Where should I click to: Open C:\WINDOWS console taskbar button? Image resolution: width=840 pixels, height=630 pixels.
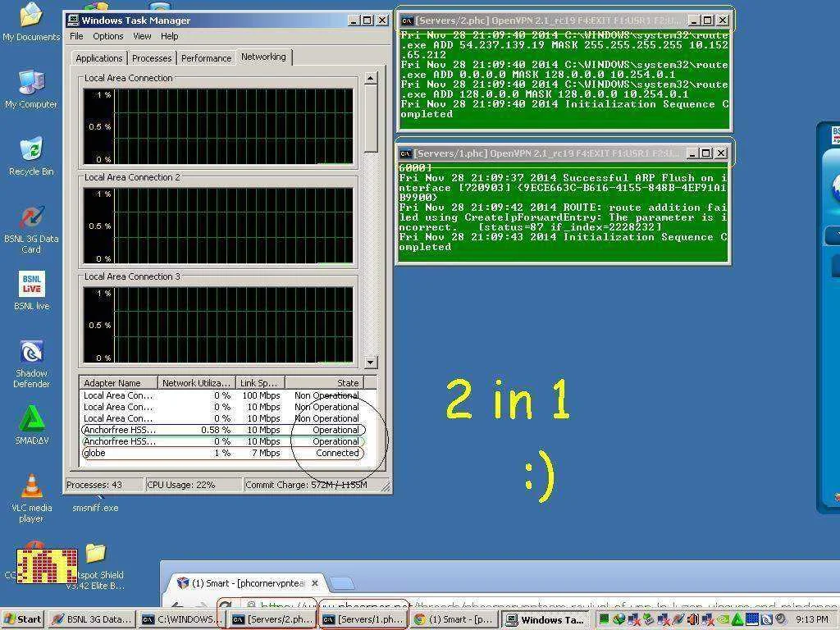click(x=179, y=619)
